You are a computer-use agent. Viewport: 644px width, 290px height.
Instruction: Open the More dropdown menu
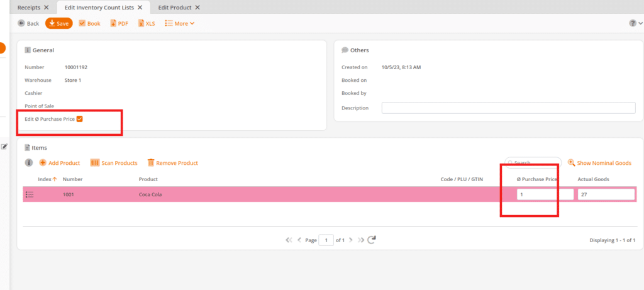(180, 23)
